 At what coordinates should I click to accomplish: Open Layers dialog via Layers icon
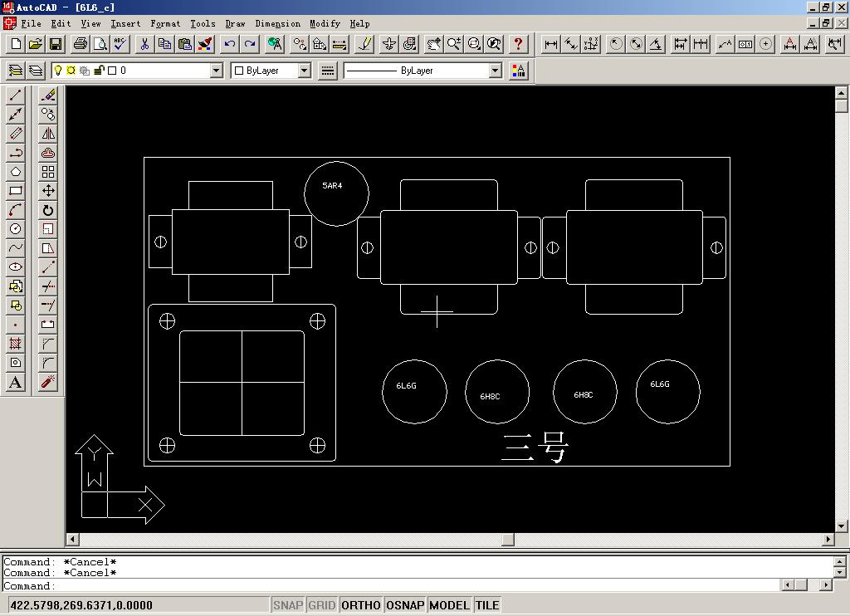(x=36, y=71)
